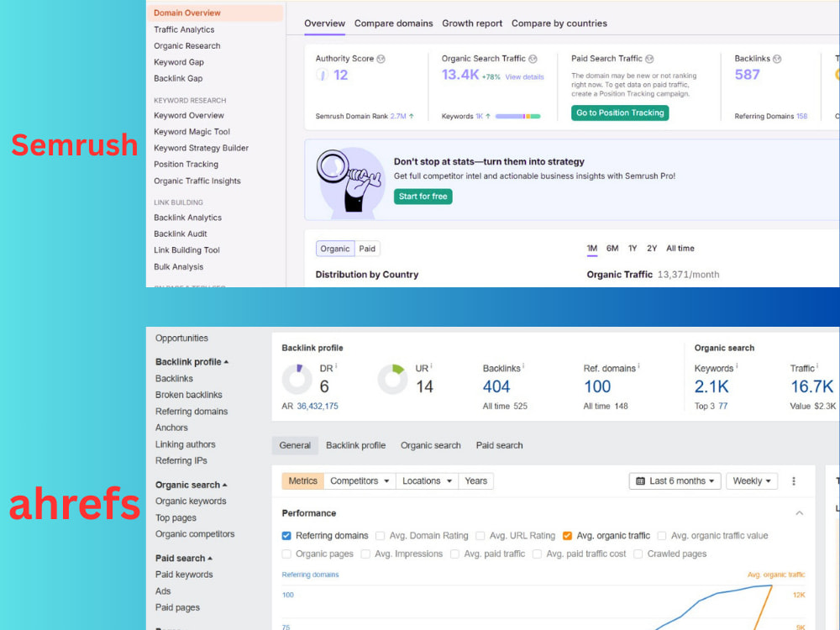
Task: Enable the Crawled pages checkbox
Action: [x=638, y=554]
